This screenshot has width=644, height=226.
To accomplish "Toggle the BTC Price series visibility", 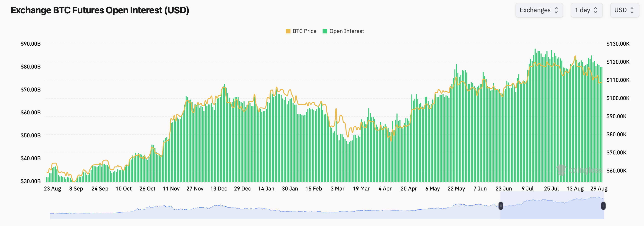I will (x=301, y=31).
